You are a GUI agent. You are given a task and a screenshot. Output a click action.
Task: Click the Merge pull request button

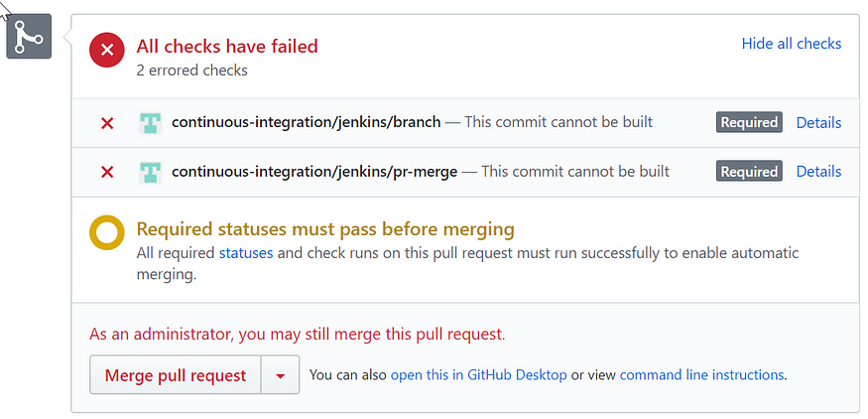pos(176,375)
